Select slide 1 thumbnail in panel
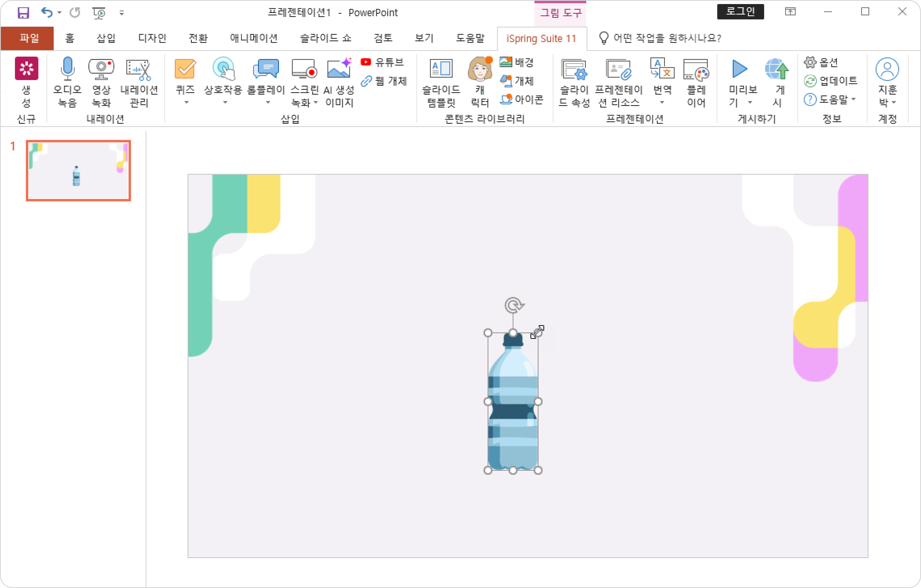Viewport: 921px width, 588px height. coord(78,171)
